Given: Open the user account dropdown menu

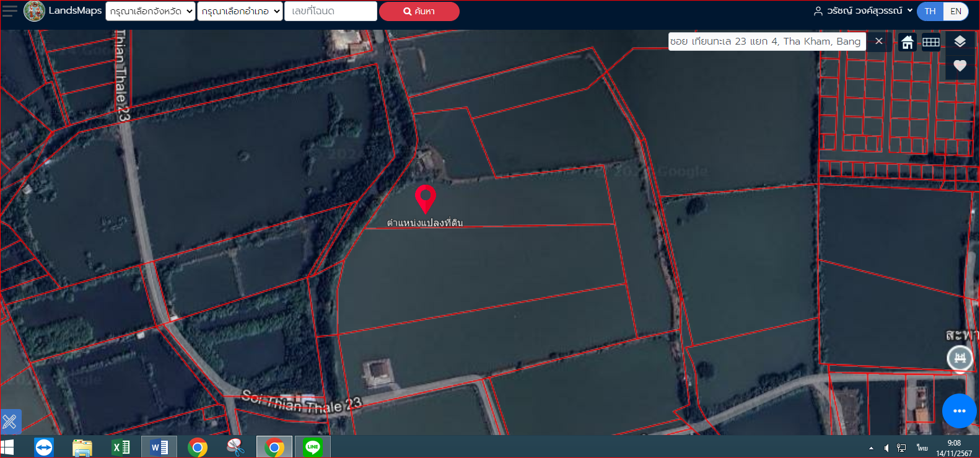Looking at the screenshot, I should point(863,11).
